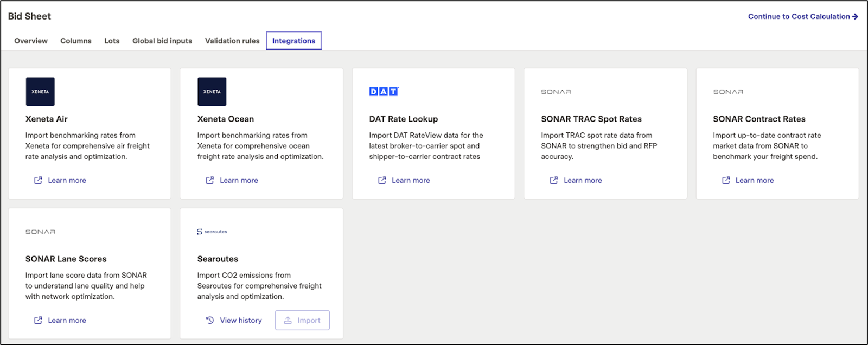Click the lane score description text
Screen dimensions: 868x345
click(x=86, y=286)
